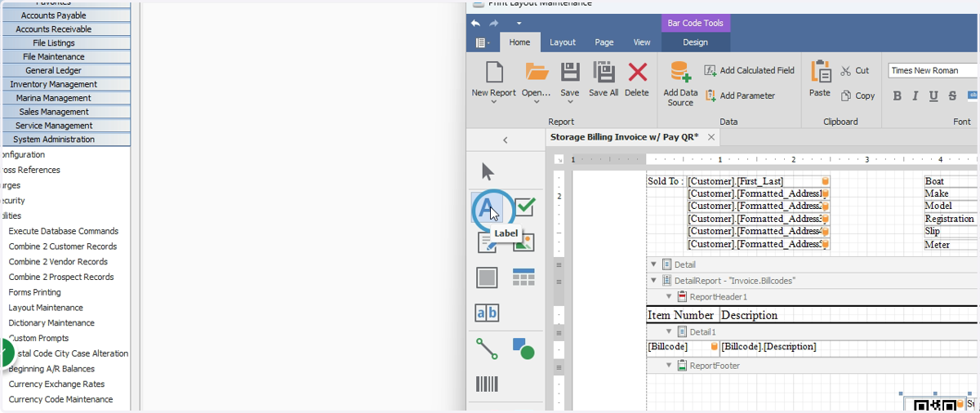The image size is (980, 413).
Task: Click Save All in the ribbon
Action: tap(604, 78)
